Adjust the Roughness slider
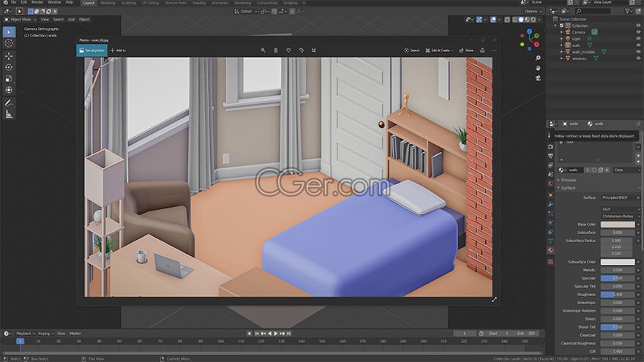 click(618, 294)
